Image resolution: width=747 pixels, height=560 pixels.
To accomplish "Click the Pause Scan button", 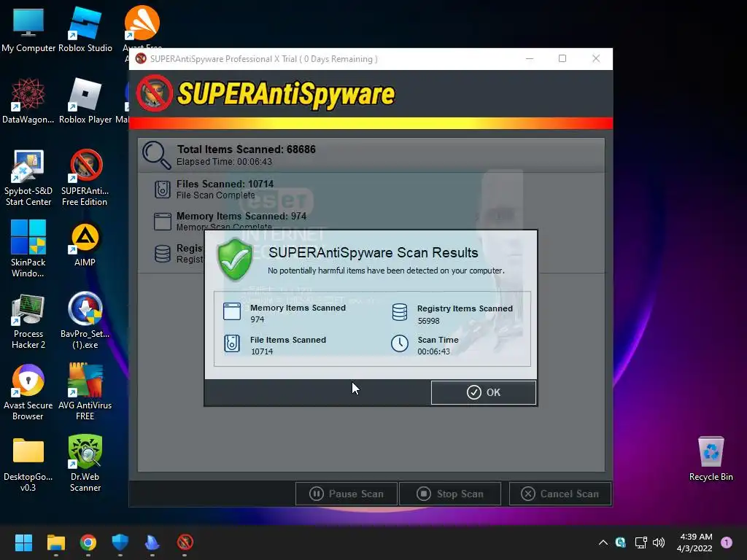I will [347, 494].
